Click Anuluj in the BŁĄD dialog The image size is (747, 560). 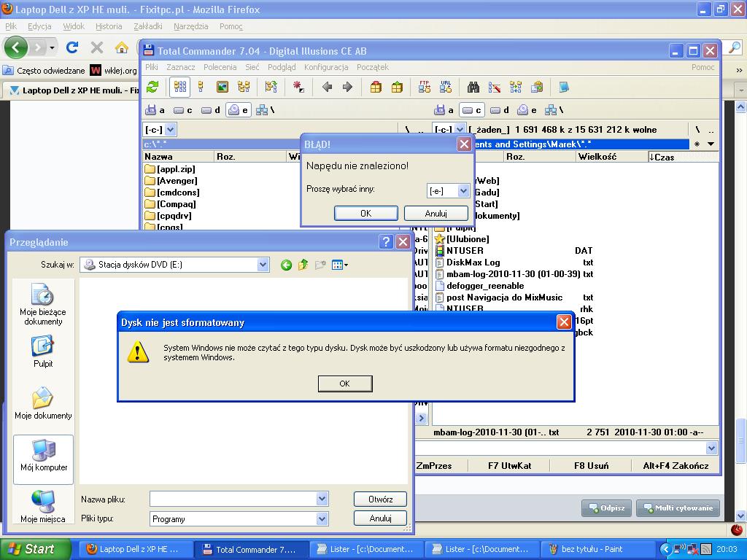pyautogui.click(x=436, y=214)
